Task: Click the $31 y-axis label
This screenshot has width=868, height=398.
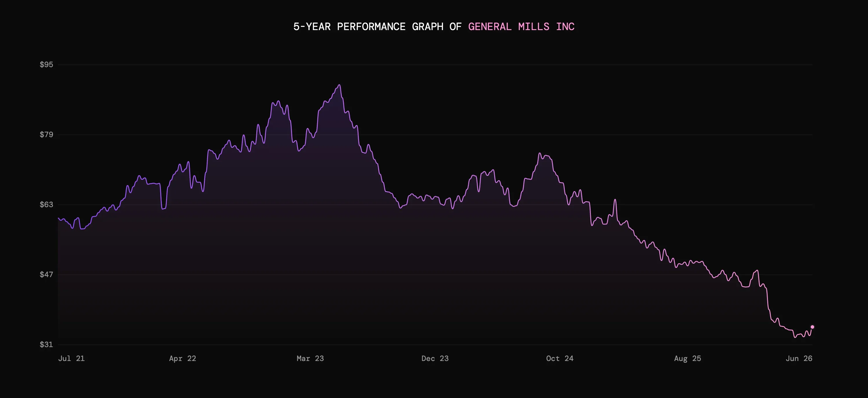Action: 47,344
